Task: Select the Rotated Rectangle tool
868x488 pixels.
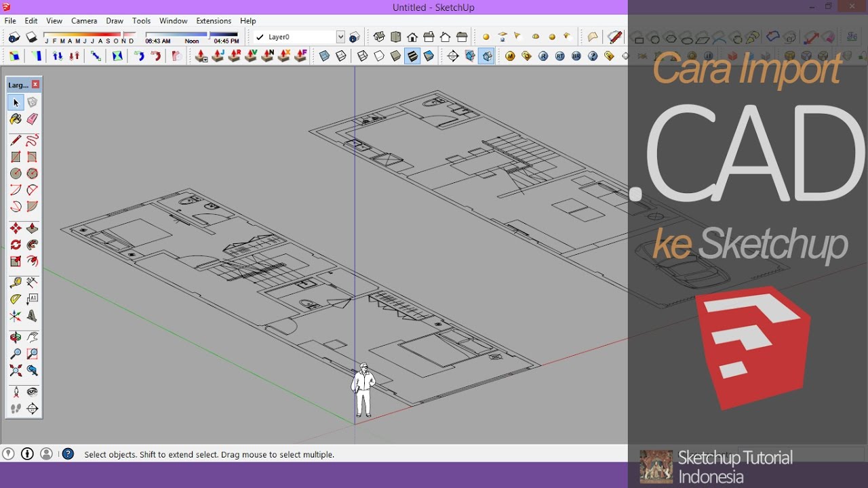Action: click(33, 157)
